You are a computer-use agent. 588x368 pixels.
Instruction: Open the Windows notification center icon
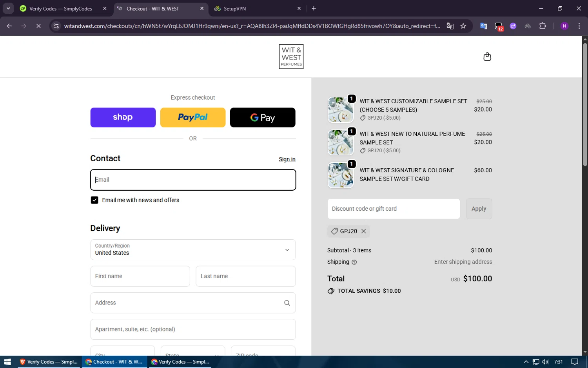[575, 362]
